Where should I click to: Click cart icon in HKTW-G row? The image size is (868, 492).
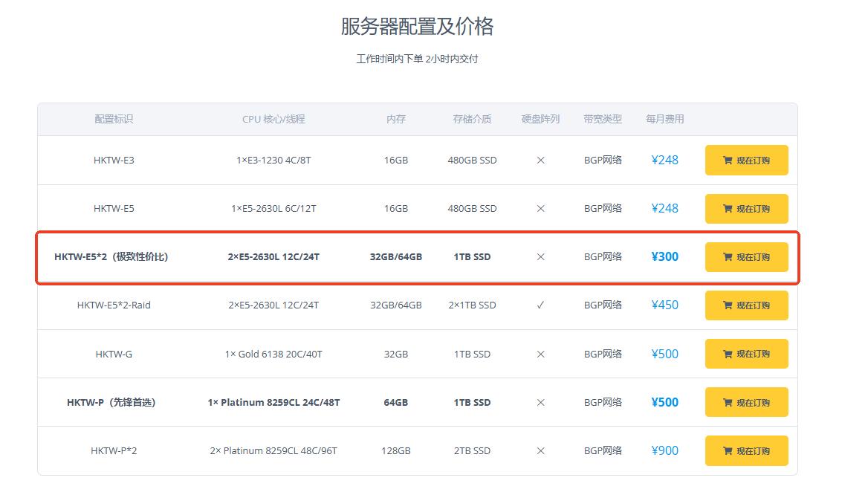click(728, 354)
